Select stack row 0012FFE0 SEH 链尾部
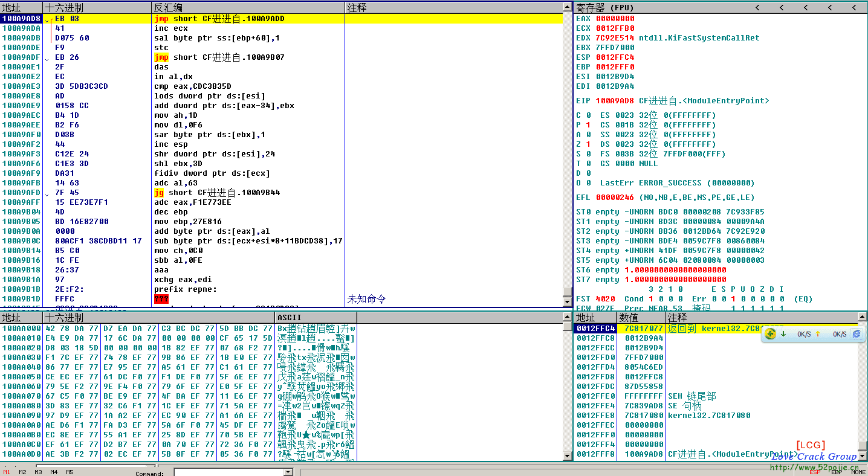Viewport: 868px width, 476px height. coord(715,396)
